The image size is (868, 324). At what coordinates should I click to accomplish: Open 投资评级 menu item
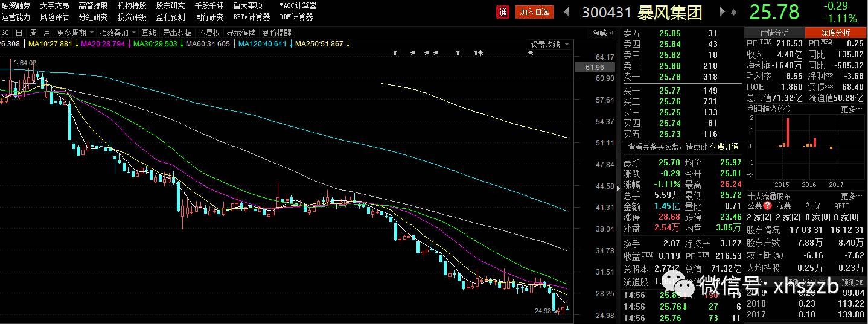pos(132,17)
